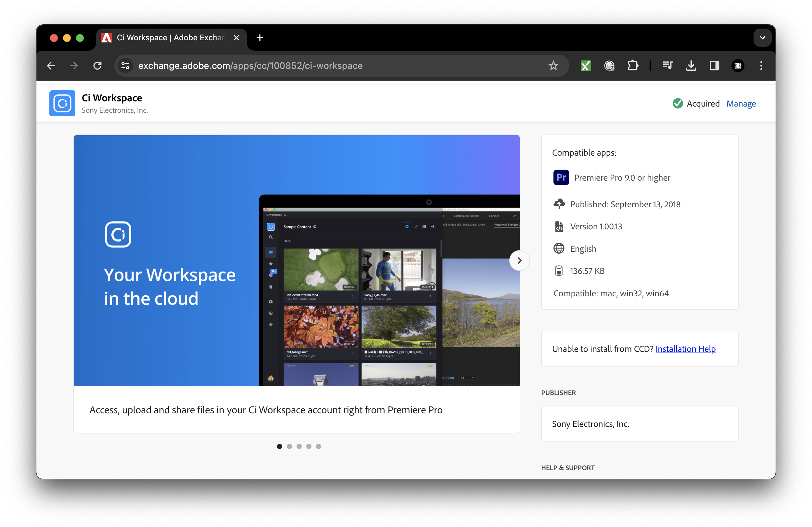The image size is (812, 527).
Task: Click 'Premiere Pro 9.0 or higher' text
Action: tap(622, 177)
